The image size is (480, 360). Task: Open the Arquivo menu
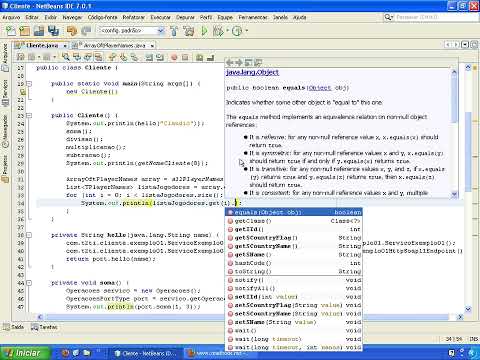click(11, 17)
